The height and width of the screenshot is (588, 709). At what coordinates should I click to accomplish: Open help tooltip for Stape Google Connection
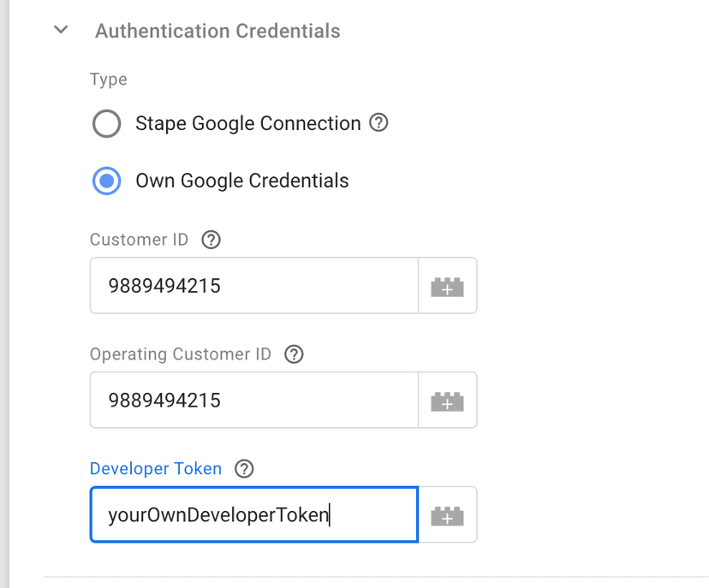(x=378, y=122)
